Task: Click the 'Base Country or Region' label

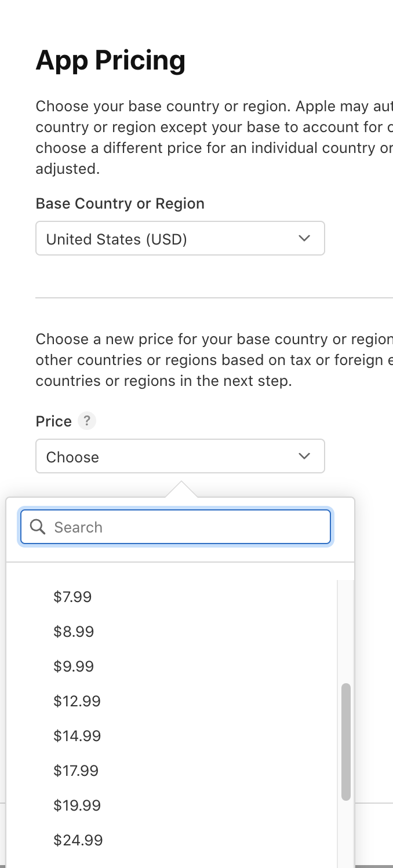Action: pos(120,203)
